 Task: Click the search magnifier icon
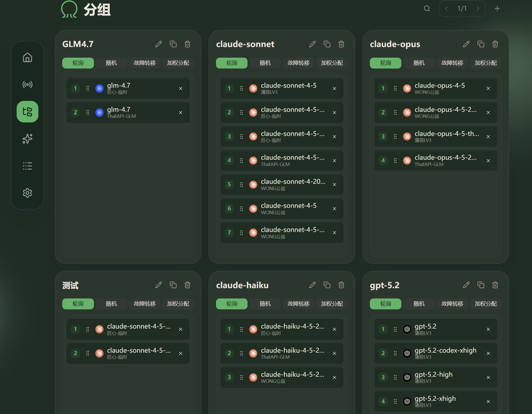pyautogui.click(x=427, y=9)
